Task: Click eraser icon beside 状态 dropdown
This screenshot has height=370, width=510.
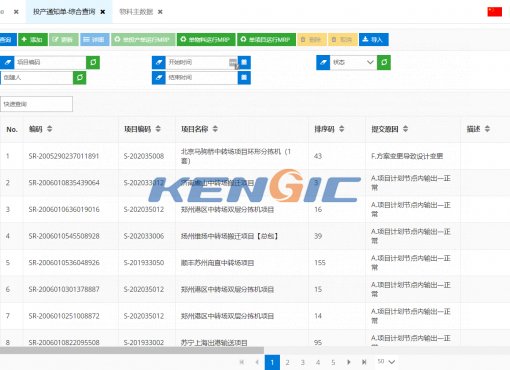Action: click(x=323, y=62)
